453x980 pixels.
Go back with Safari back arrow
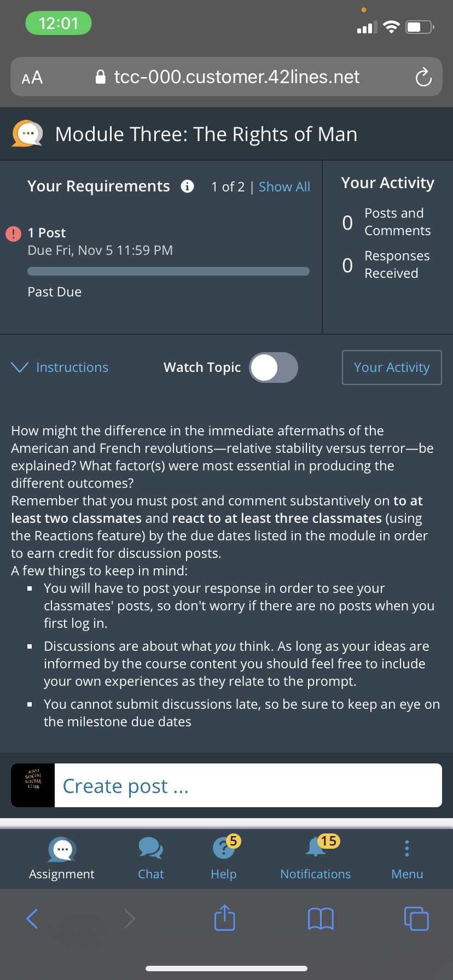(32, 918)
